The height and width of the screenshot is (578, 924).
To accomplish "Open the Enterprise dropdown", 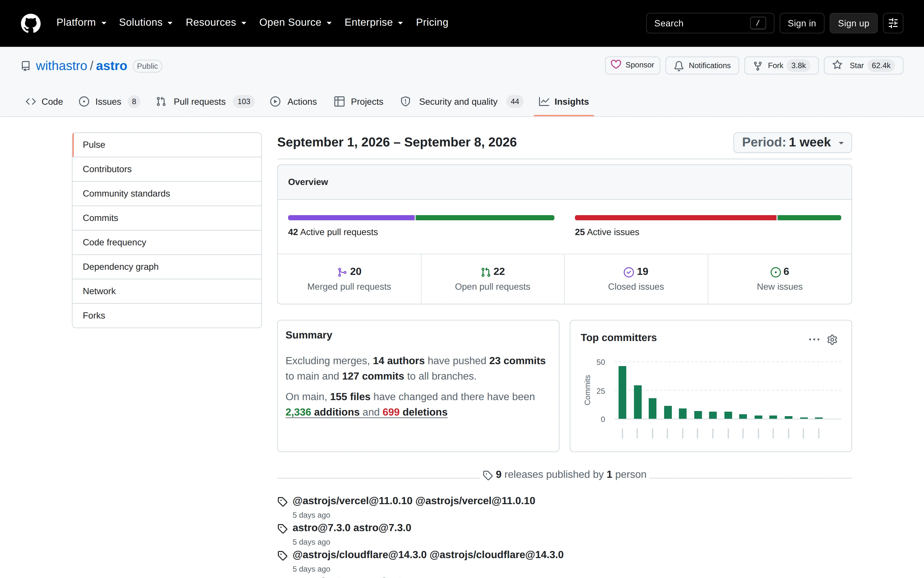I will click(x=373, y=22).
